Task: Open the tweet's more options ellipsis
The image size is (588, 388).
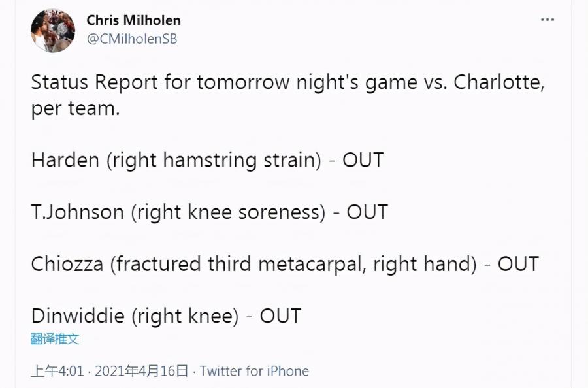Action: point(547,20)
